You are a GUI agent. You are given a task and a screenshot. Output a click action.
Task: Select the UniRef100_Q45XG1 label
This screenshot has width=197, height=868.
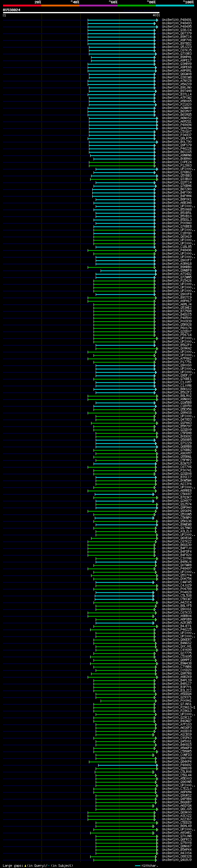176,741
